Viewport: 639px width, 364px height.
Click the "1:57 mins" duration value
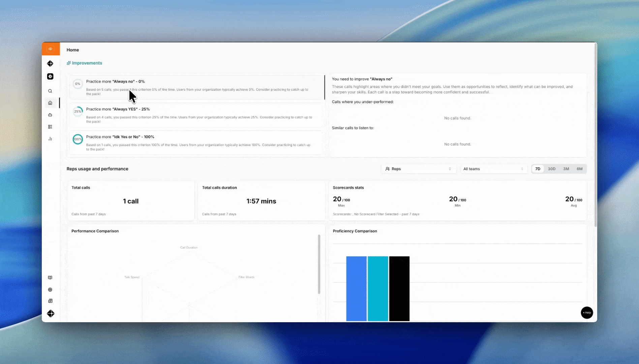(261, 201)
